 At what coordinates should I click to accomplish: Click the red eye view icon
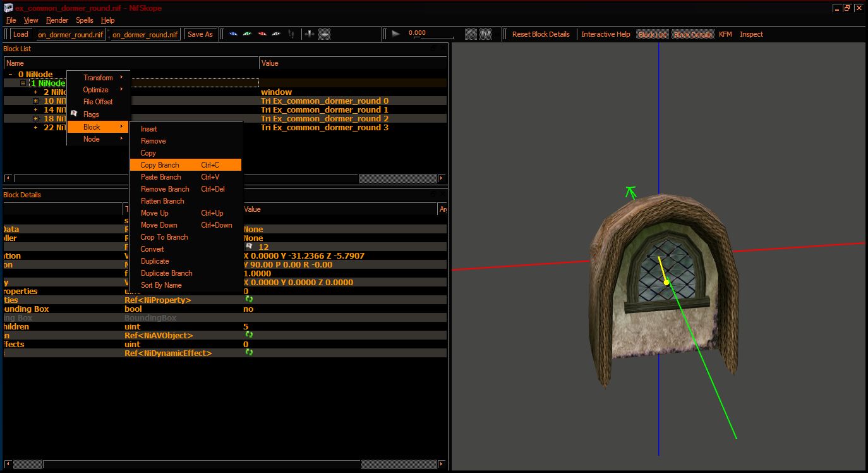262,34
